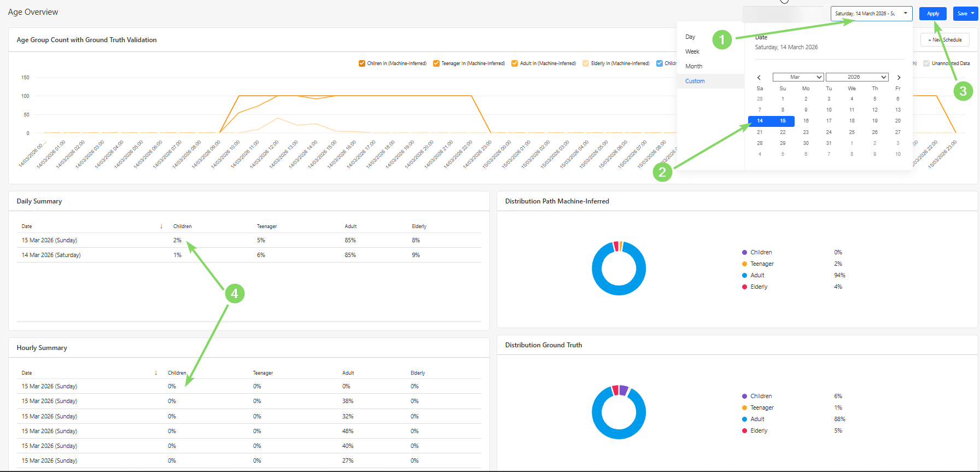Click Children legend dot in Machine-Inferred distribution
Viewport: 980px width, 472px height.
point(744,253)
